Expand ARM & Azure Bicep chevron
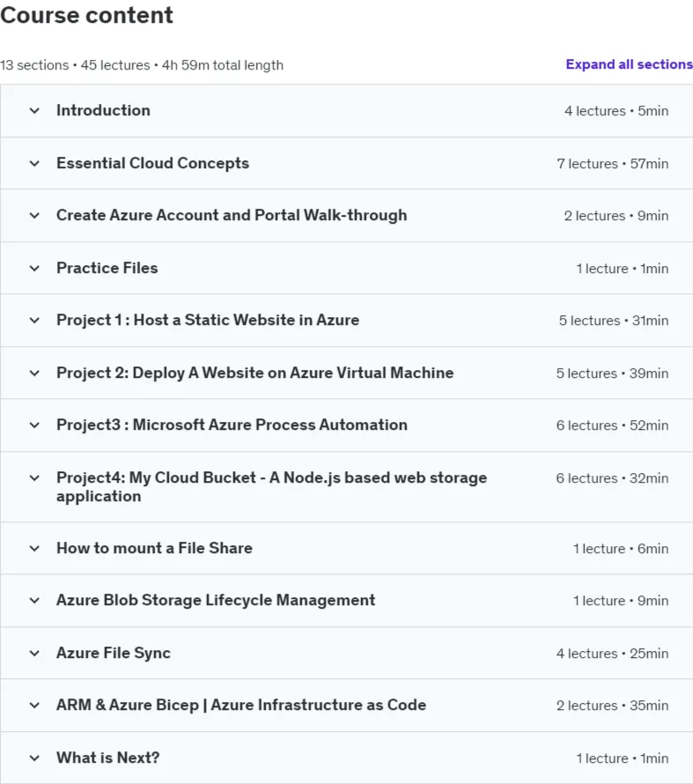693x784 pixels. [x=34, y=706]
